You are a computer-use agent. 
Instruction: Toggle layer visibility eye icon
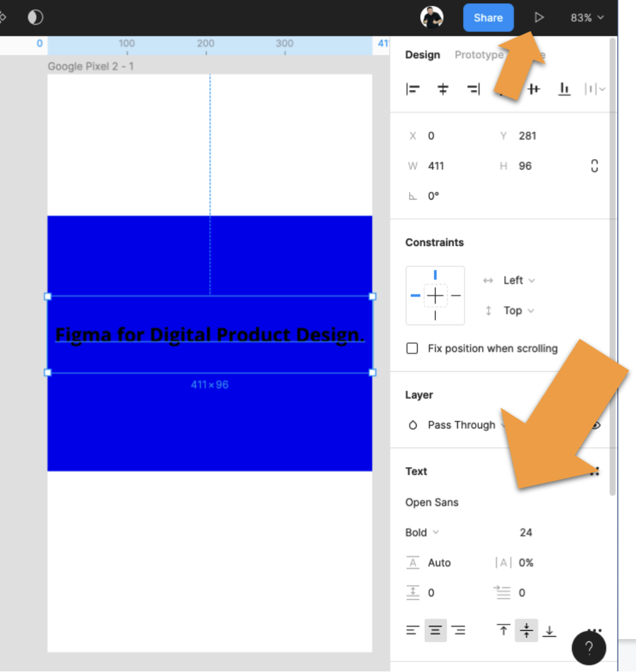pyautogui.click(x=596, y=425)
